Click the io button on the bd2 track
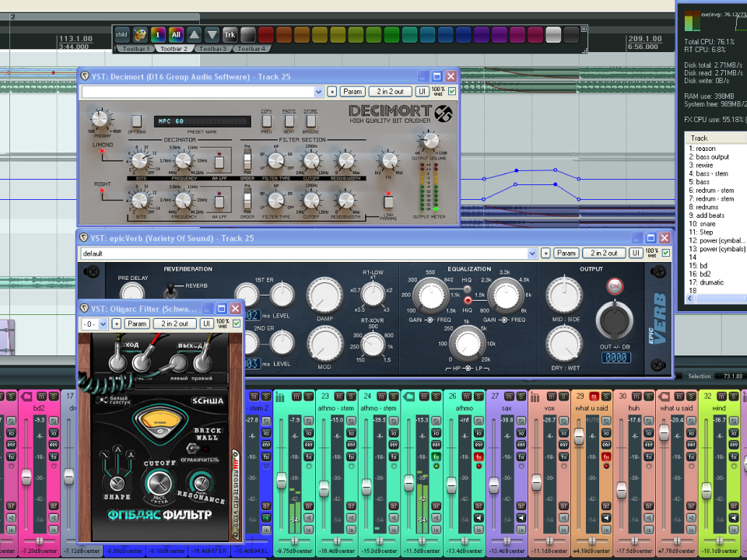Viewport: 747px width, 560px height. coord(54,433)
